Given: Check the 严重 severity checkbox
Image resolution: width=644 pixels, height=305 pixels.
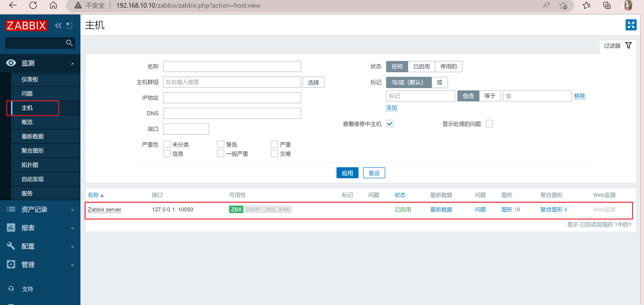Looking at the screenshot, I should point(274,144).
